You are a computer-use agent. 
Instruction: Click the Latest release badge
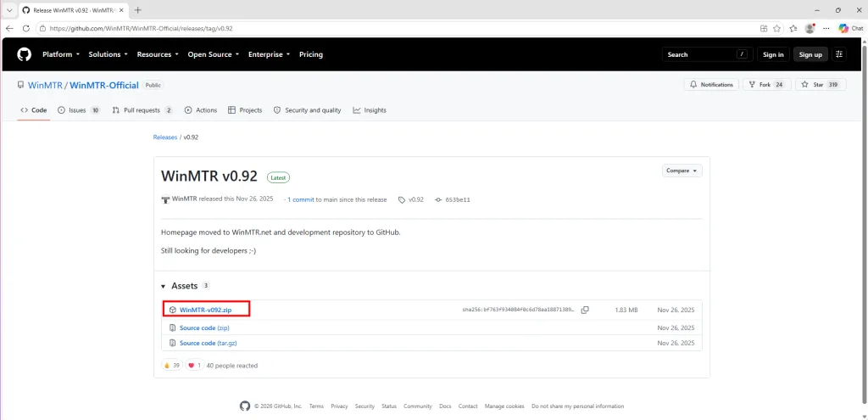point(278,178)
